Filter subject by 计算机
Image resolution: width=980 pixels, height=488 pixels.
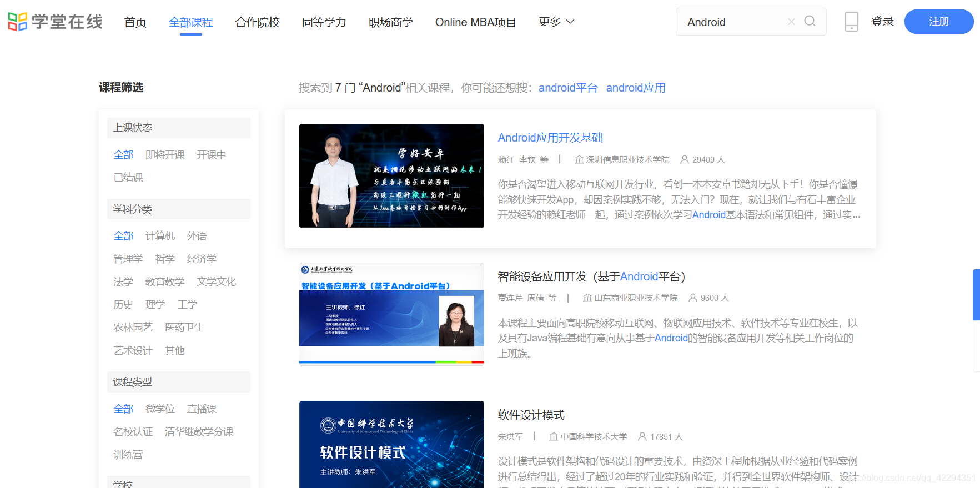point(160,236)
